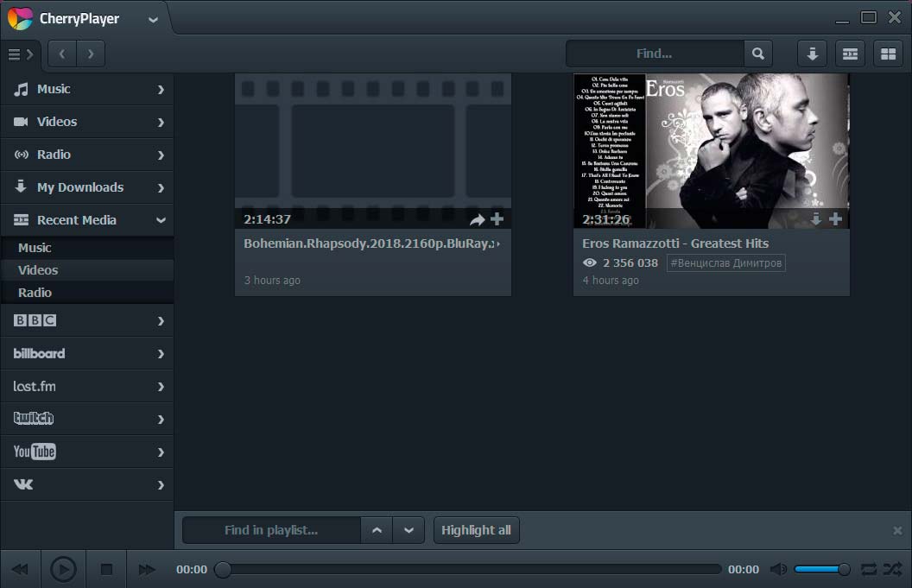Expand the Billboard chevron arrow

[161, 354]
